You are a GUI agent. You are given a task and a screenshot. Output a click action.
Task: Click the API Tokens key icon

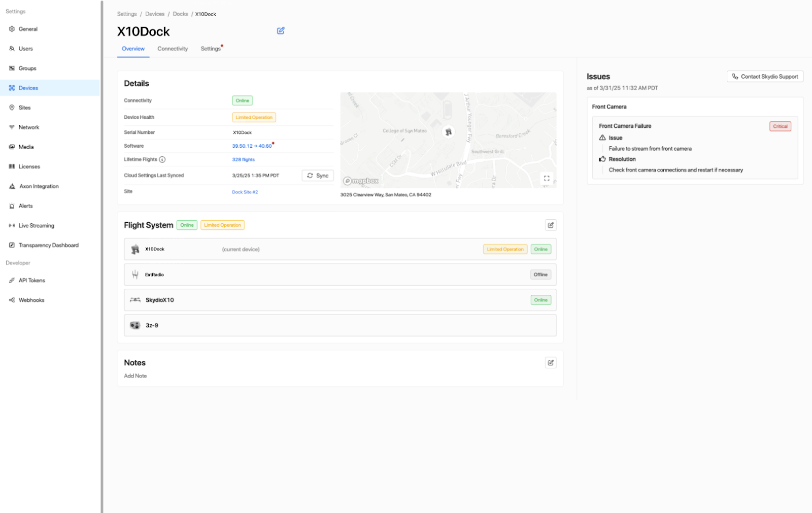click(12, 280)
